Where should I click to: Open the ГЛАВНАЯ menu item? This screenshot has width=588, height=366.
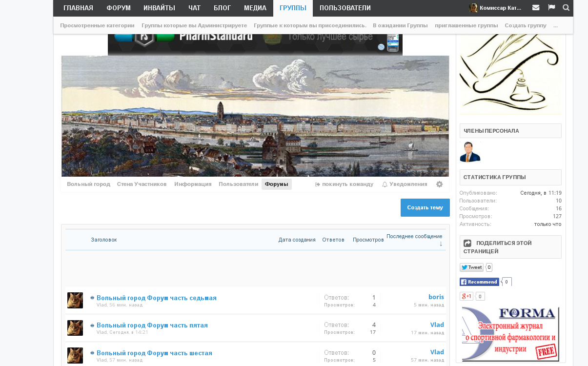pyautogui.click(x=78, y=8)
